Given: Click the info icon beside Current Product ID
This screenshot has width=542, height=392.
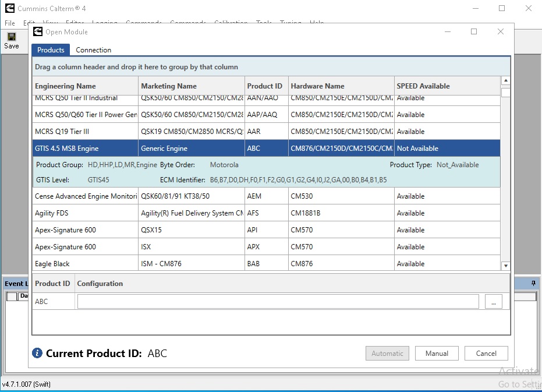Looking at the screenshot, I should (x=37, y=353).
